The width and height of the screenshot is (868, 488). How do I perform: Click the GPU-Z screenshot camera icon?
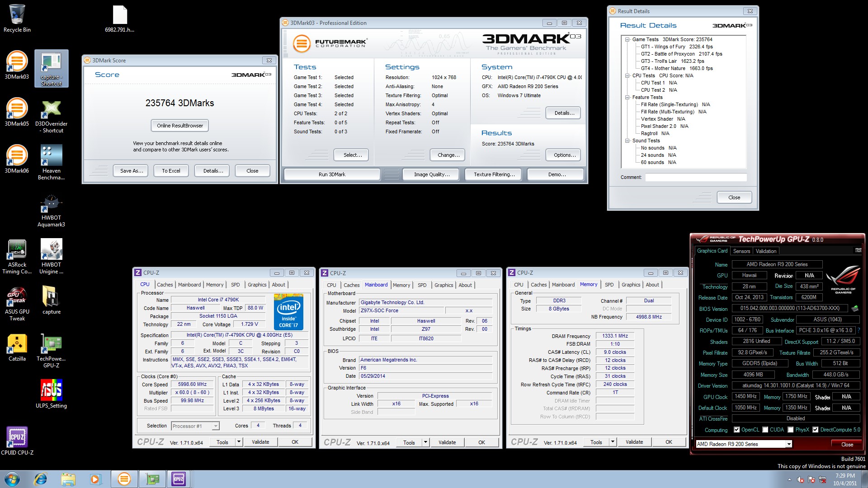858,250
